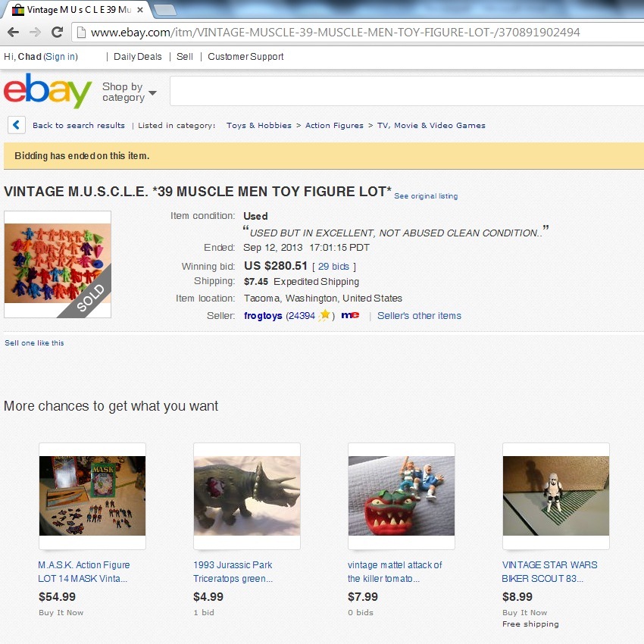The image size is (644, 644).
Task: Click the eBay logo
Action: tap(48, 91)
